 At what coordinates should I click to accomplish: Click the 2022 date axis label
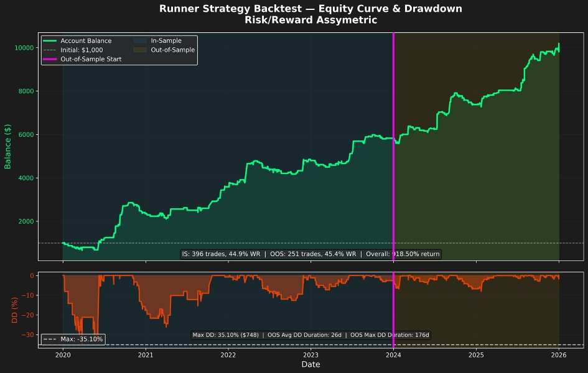tap(228, 355)
